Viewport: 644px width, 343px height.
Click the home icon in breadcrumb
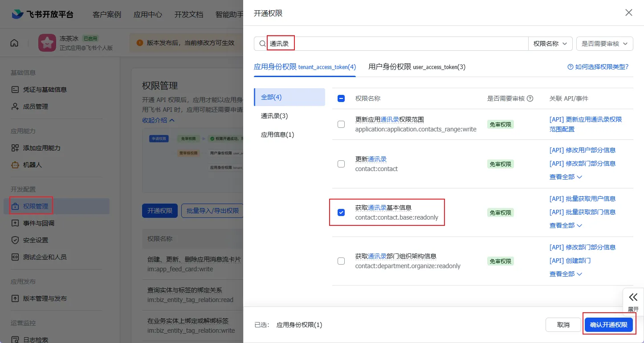coord(14,43)
